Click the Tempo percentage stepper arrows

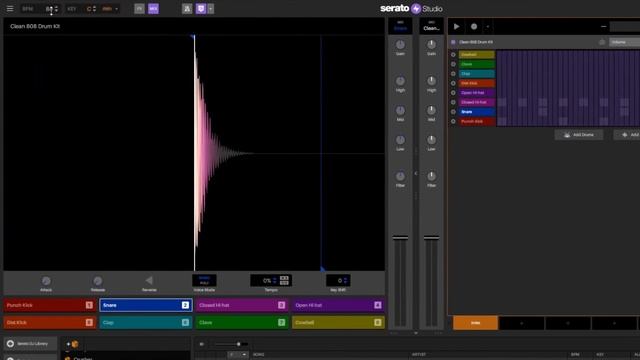(275, 280)
